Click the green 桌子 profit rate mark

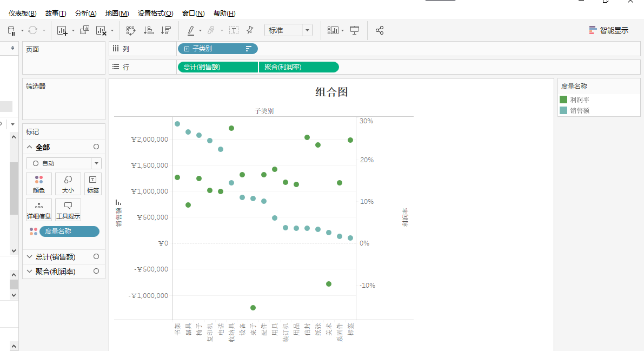[x=253, y=308]
